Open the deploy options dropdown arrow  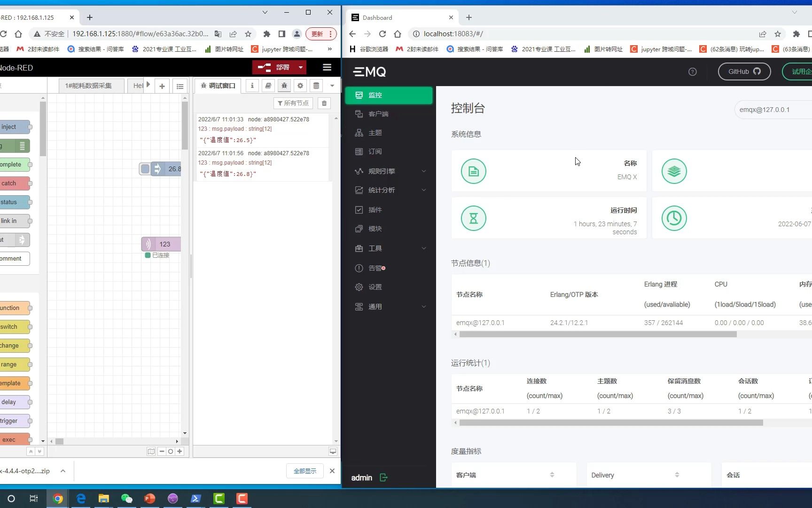[x=301, y=67]
